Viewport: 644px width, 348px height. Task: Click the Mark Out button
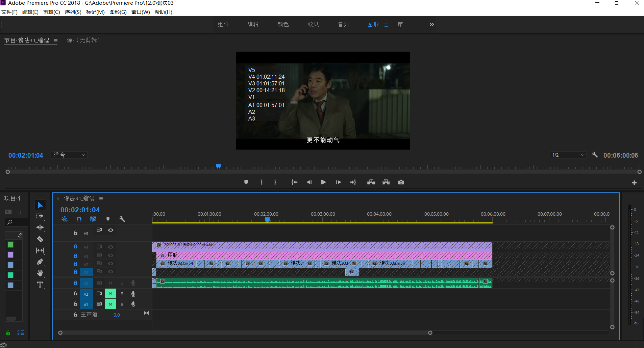tap(275, 182)
